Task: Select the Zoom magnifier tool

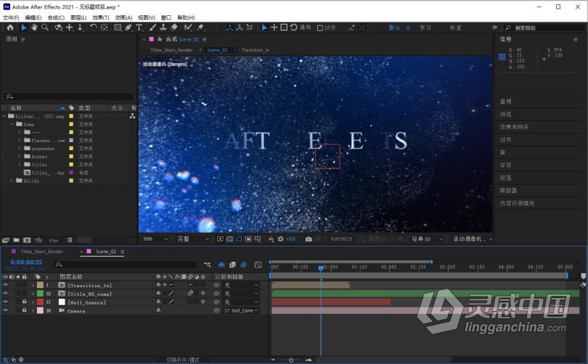Action: pyautogui.click(x=45, y=28)
